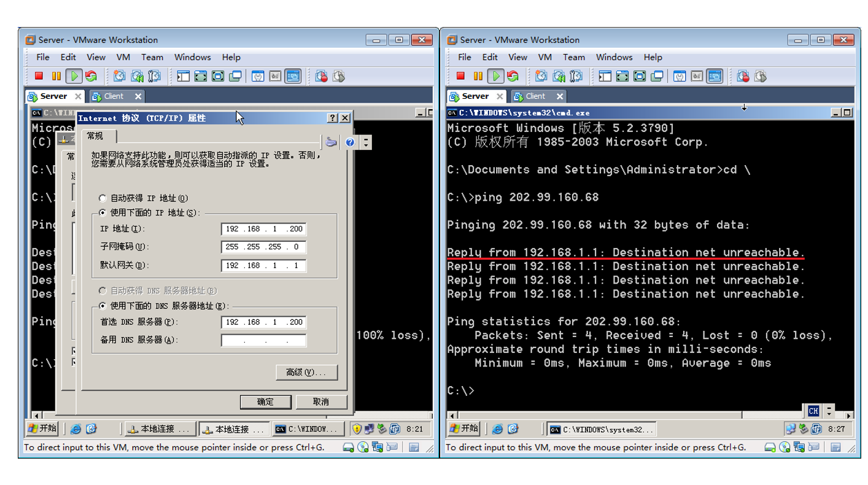The width and height of the screenshot is (868, 485).
Task: Open the VM menu in left VMware window
Action: coord(123,57)
